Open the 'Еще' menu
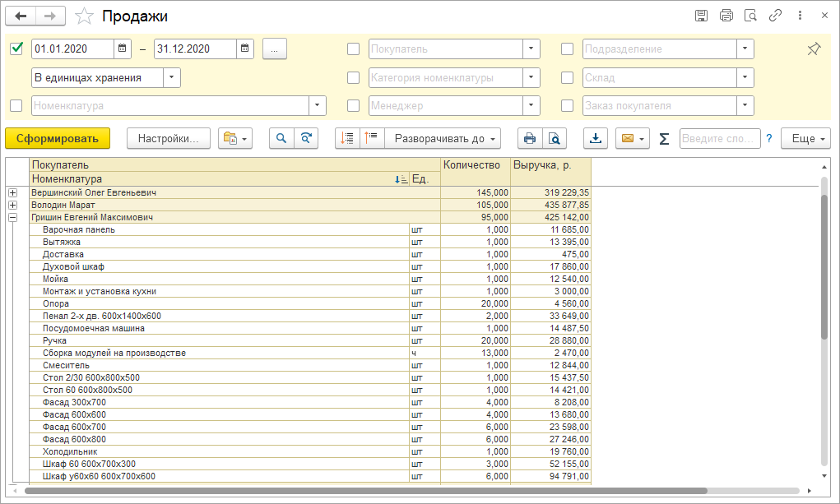840x504 pixels. [805, 138]
